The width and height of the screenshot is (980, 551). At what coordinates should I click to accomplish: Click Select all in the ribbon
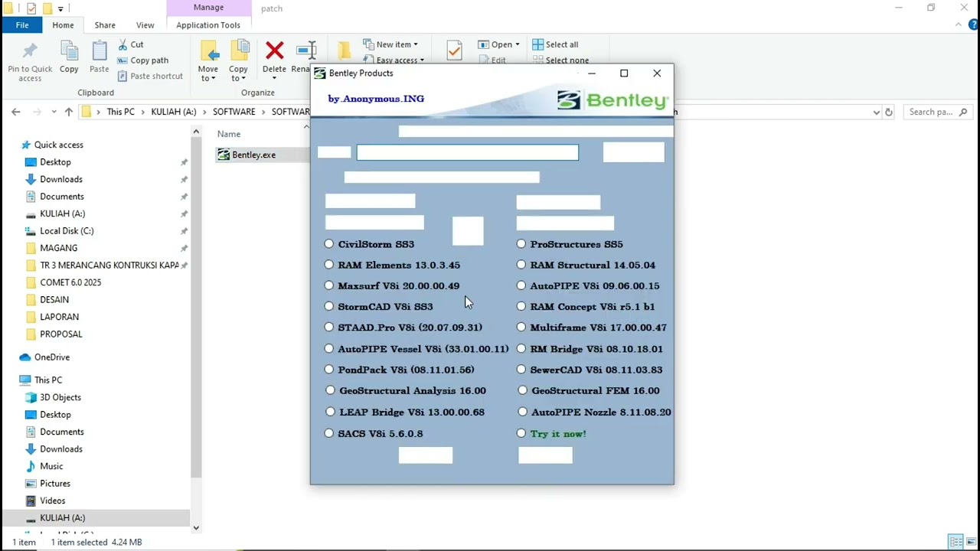tap(555, 44)
